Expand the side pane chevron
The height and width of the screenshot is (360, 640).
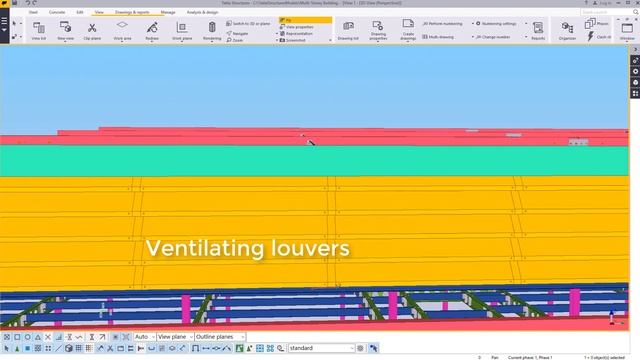[x=635, y=49]
